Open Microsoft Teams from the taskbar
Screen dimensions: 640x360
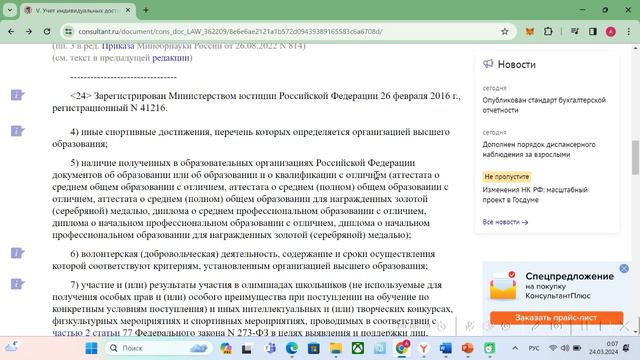tap(269, 348)
